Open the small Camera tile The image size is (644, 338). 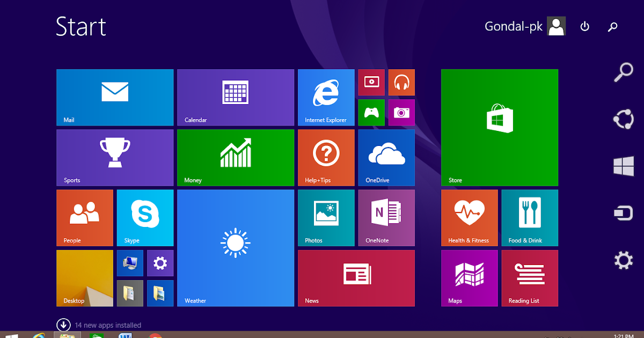click(x=401, y=112)
